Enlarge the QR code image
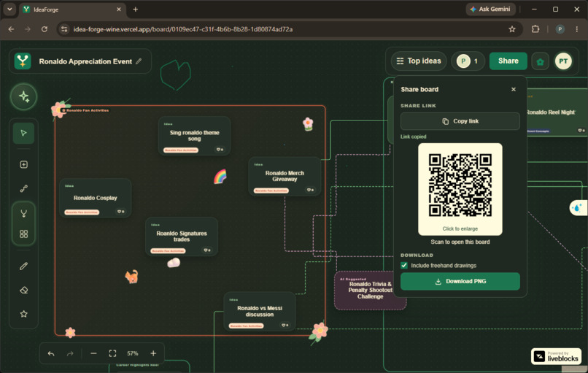This screenshot has width=588, height=373. [460, 189]
